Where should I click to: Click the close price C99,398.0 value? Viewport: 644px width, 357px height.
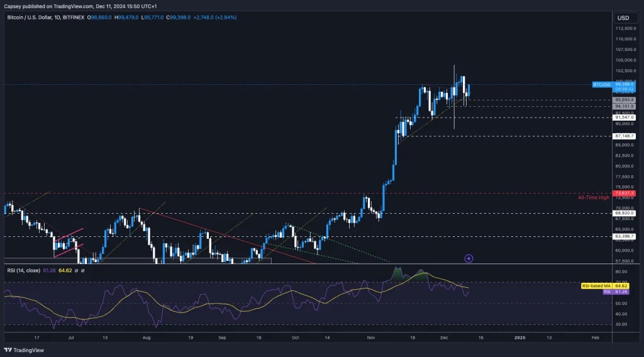(178, 18)
